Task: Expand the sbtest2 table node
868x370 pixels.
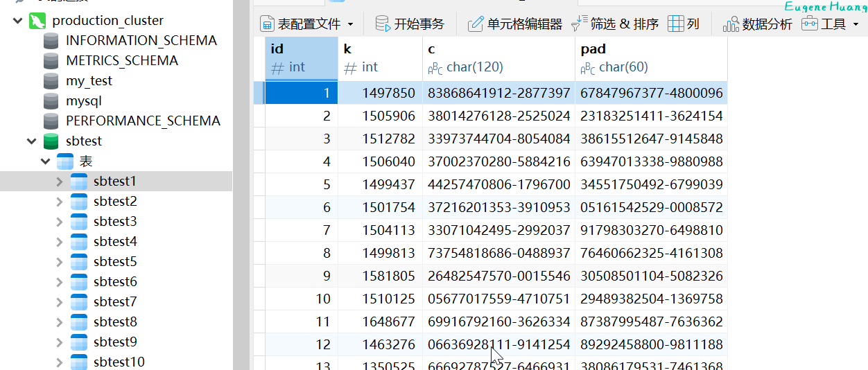Action: coord(60,202)
